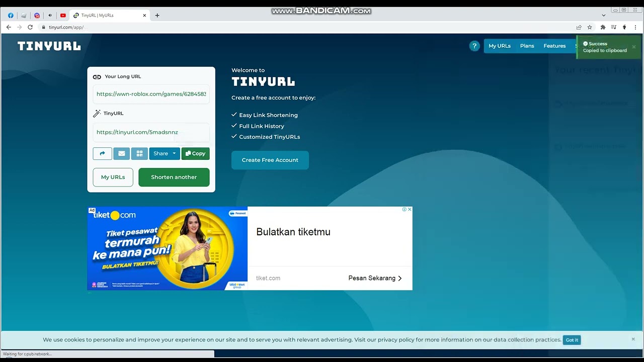644x362 pixels.
Task: Open the Facebook pinned tab
Action: click(x=11, y=16)
